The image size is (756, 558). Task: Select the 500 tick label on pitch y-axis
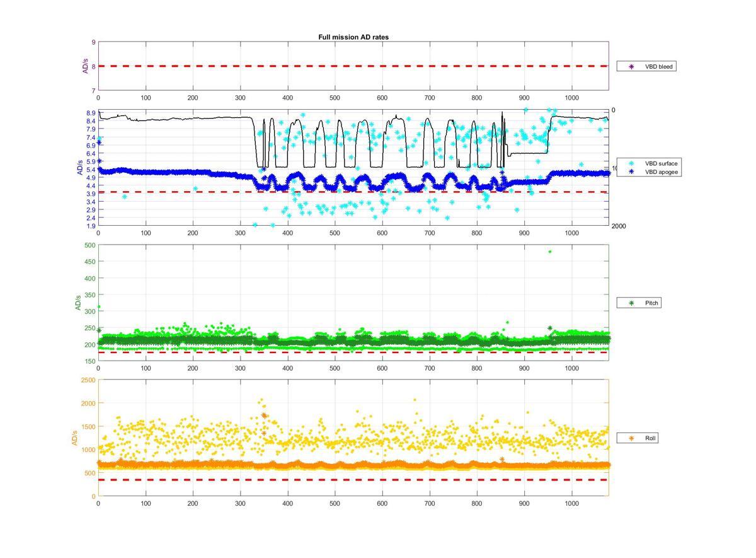(91, 245)
